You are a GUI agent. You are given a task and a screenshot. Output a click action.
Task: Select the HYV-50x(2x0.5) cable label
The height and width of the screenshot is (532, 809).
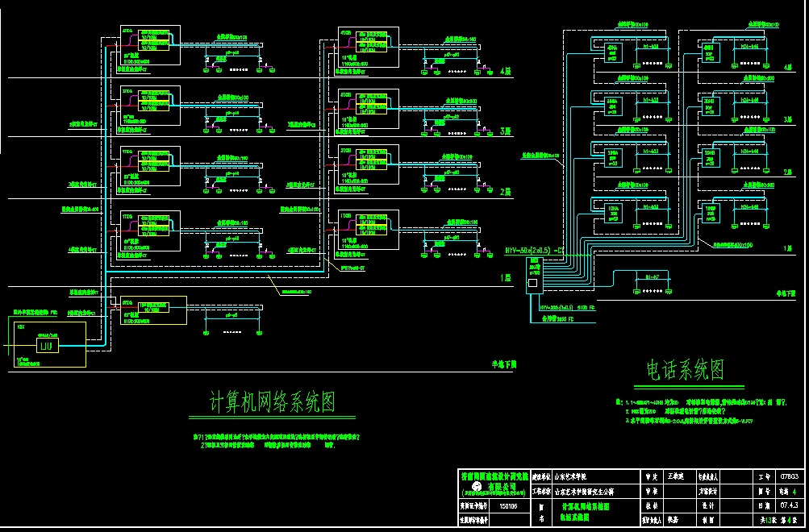coord(533,251)
